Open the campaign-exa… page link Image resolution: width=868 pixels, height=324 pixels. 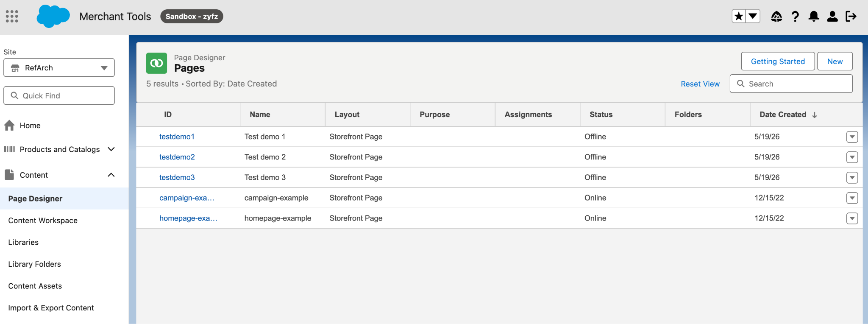(187, 198)
